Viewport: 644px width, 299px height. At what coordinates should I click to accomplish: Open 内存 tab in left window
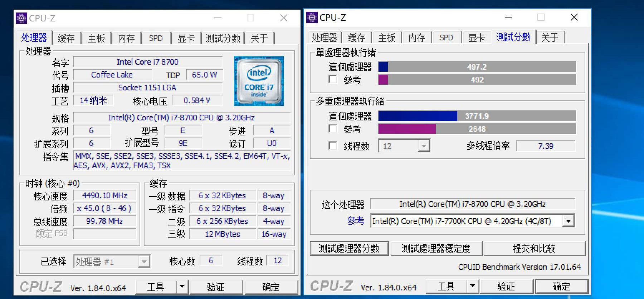pos(126,38)
